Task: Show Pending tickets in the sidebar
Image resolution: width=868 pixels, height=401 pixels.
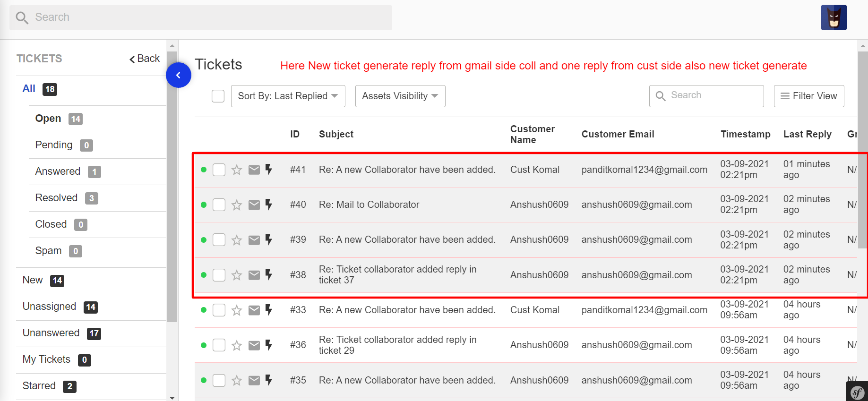Action: 54,145
